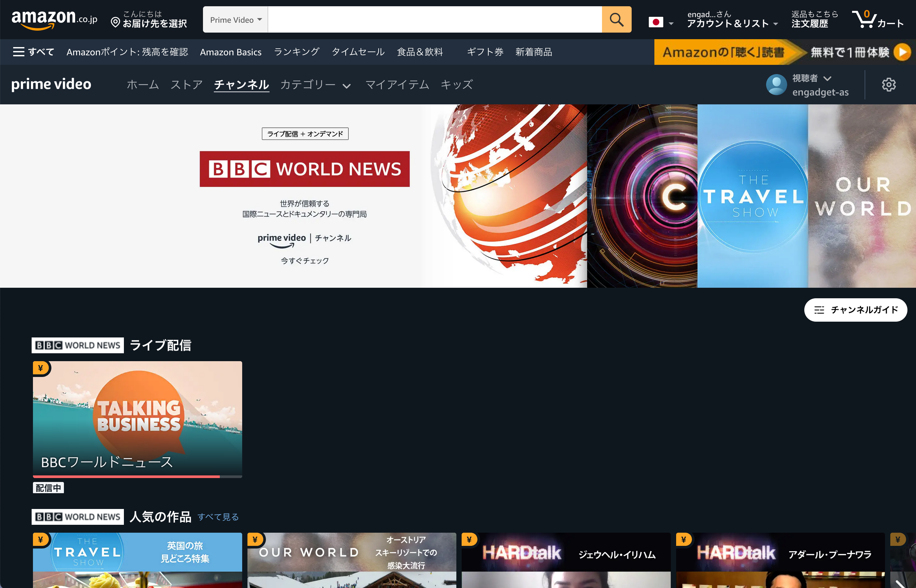Click the Click programme hero image

point(642,196)
